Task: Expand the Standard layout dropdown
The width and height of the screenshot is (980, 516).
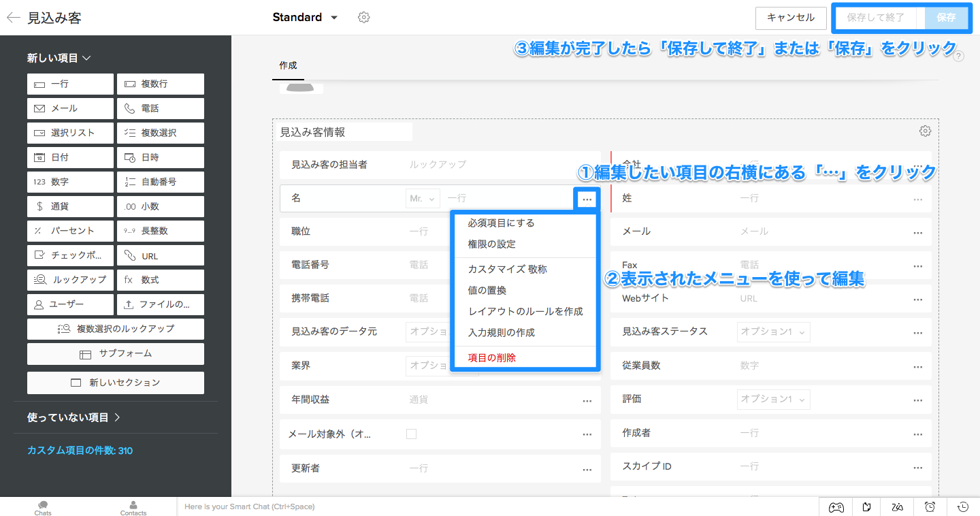Action: pos(334,18)
